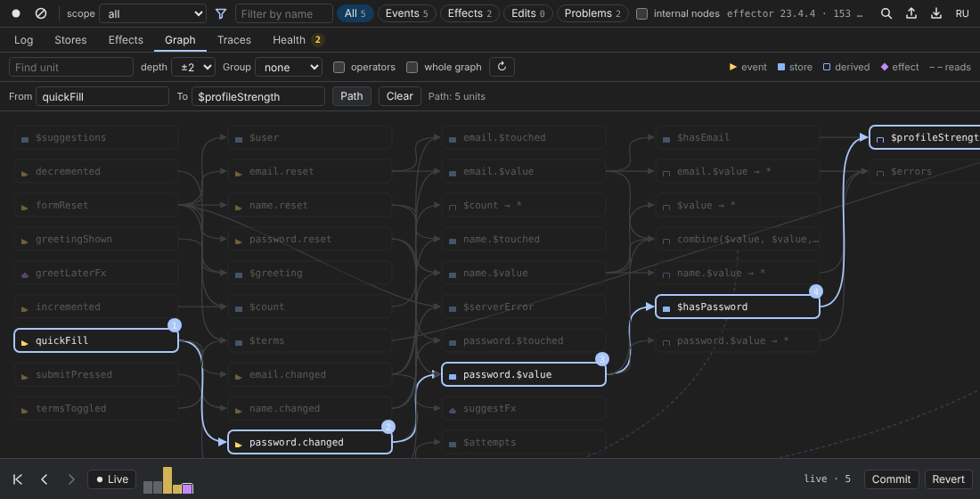
Task: Click the effect icon on suggestFx node
Action: [453, 410]
